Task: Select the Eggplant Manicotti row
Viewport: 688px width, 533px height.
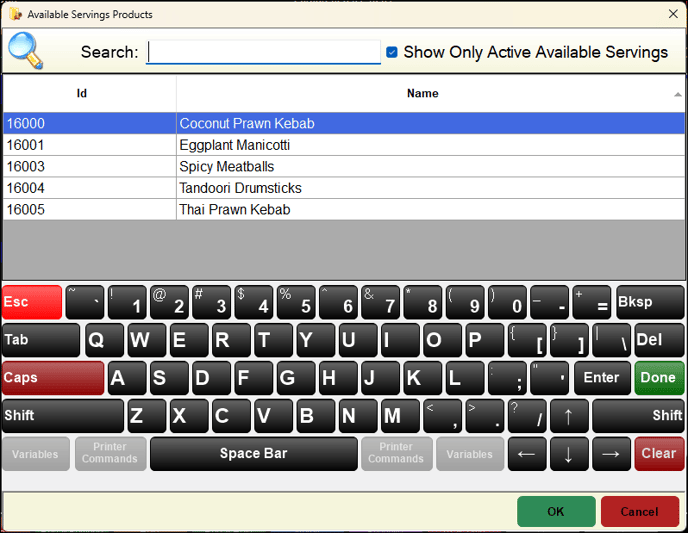Action: click(x=344, y=145)
